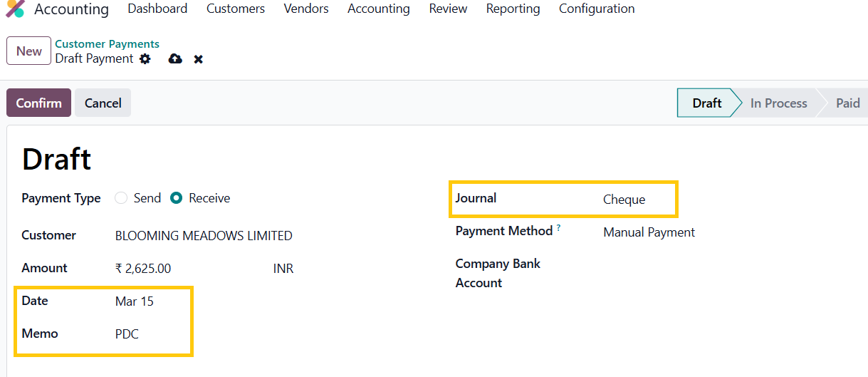Screen dimensions: 868x377
Task: Select the Send payment type radio button
Action: pyautogui.click(x=121, y=198)
